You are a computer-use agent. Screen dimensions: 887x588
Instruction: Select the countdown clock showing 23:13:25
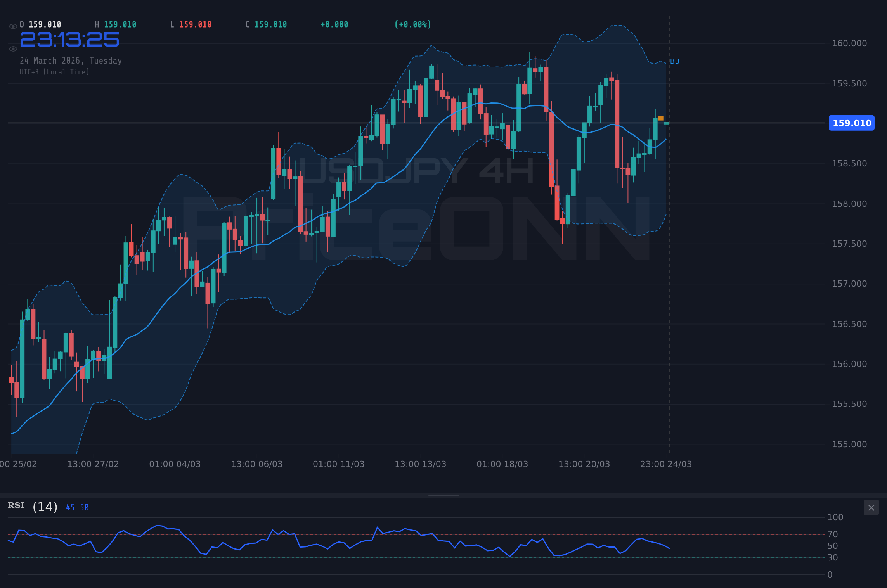pyautogui.click(x=70, y=38)
